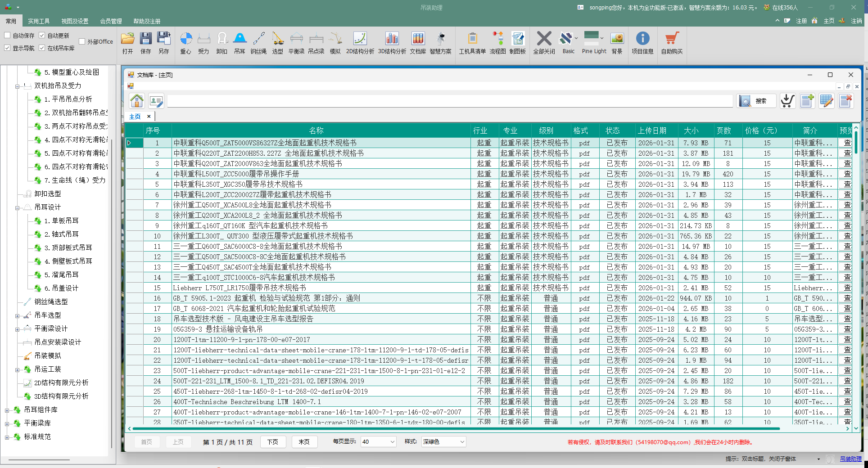The width and height of the screenshot is (868, 468).
Task: Open the 样式 style dropdown showing 深绿色
Action: tap(443, 442)
